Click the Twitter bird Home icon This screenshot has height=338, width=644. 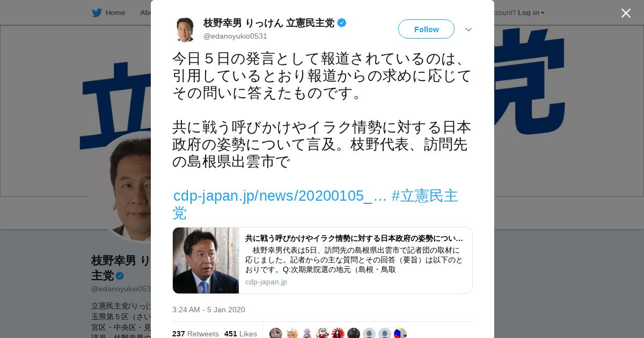click(x=97, y=12)
